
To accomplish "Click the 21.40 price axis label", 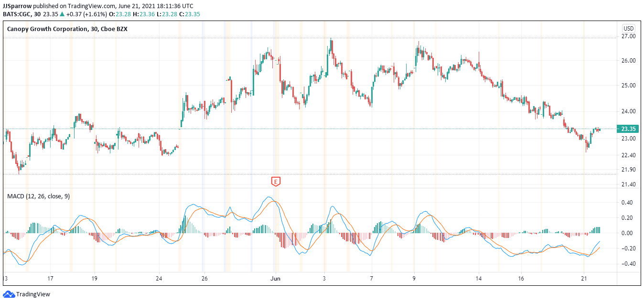I will pyautogui.click(x=629, y=184).
